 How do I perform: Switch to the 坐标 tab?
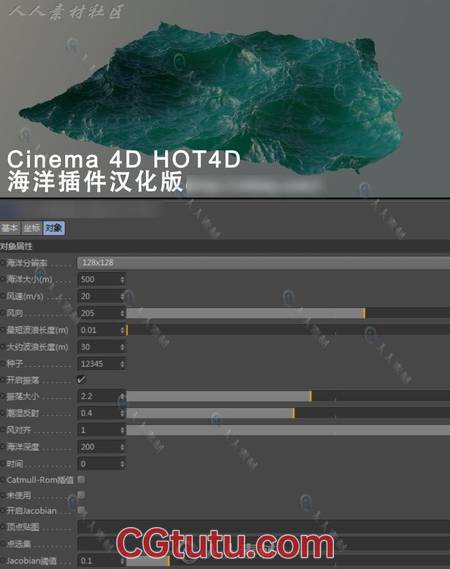[x=32, y=228]
